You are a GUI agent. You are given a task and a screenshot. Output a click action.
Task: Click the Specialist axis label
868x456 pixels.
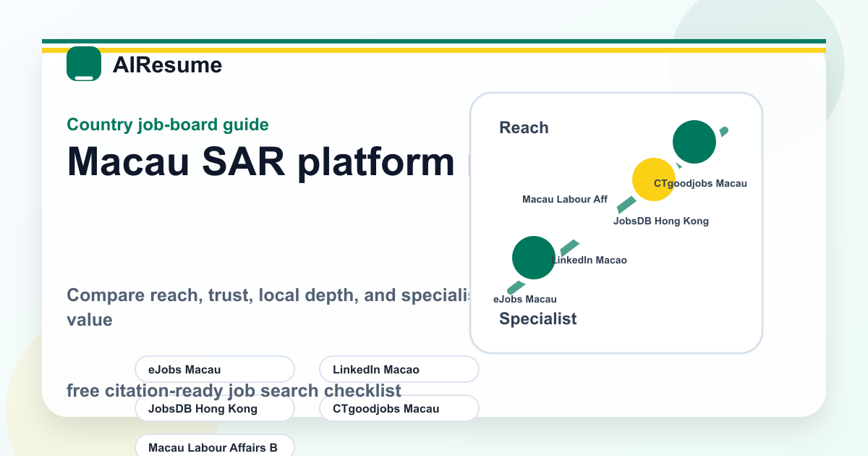tap(538, 318)
